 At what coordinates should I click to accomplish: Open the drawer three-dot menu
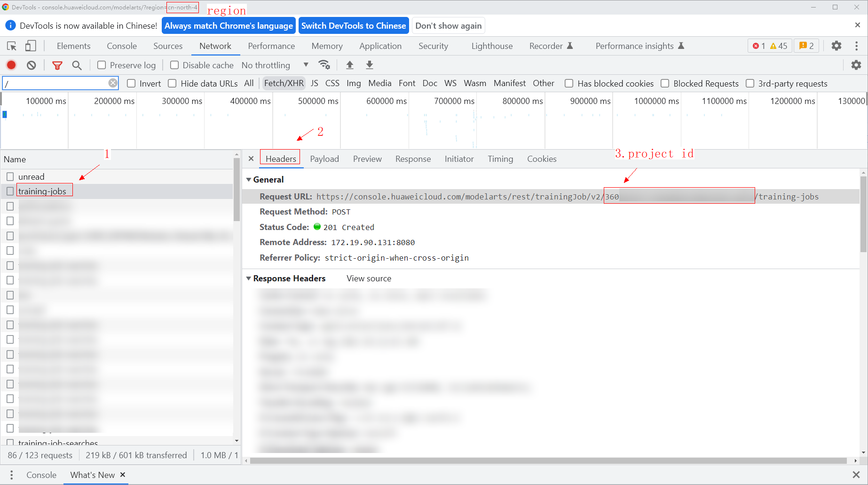[x=12, y=475]
